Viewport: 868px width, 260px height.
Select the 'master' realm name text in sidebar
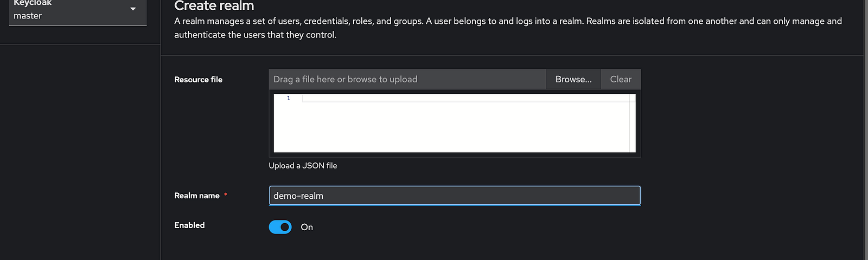click(x=28, y=16)
